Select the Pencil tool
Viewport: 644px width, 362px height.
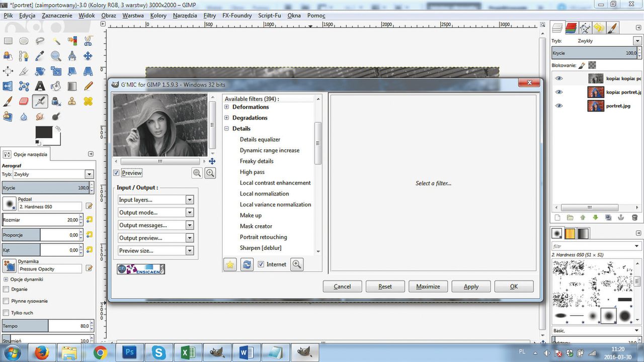[x=88, y=86]
